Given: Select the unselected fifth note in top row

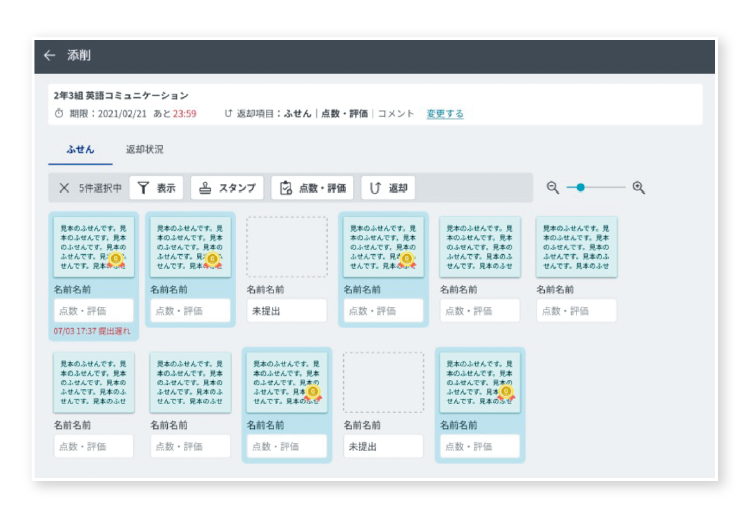Looking at the screenshot, I should (x=480, y=247).
